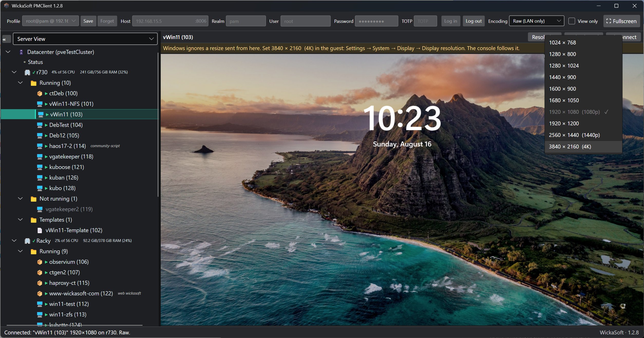The width and height of the screenshot is (644, 338).
Task: Click the DebTest (104) VM monitor icon
Action: [x=40, y=125]
